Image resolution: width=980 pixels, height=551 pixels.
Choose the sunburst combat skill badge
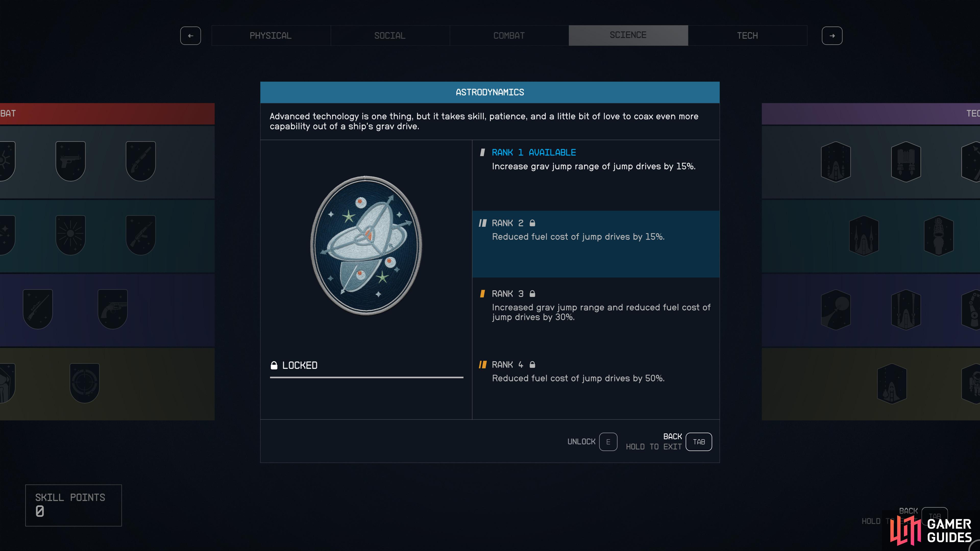tap(70, 235)
